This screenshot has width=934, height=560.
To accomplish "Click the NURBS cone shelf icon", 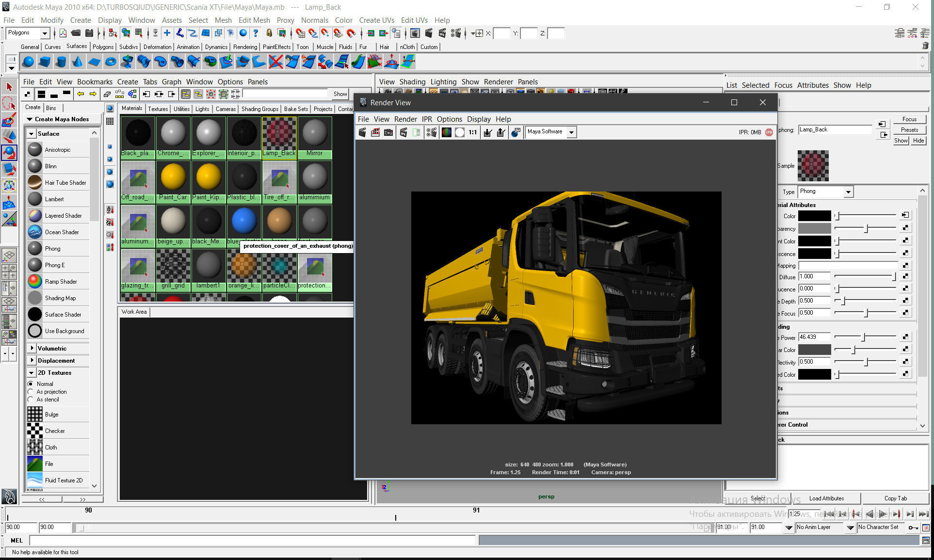I will (78, 62).
